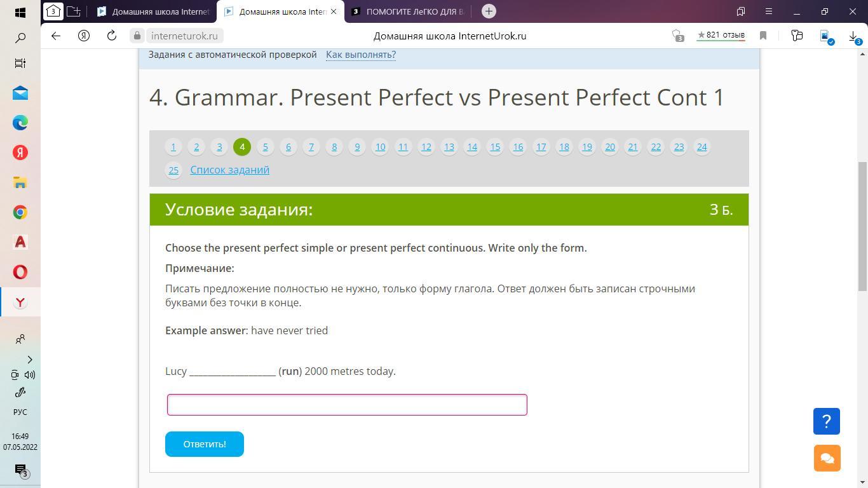This screenshot has height=488, width=868.
Task: Open the Opera browser taskbar icon
Action: click(x=20, y=272)
